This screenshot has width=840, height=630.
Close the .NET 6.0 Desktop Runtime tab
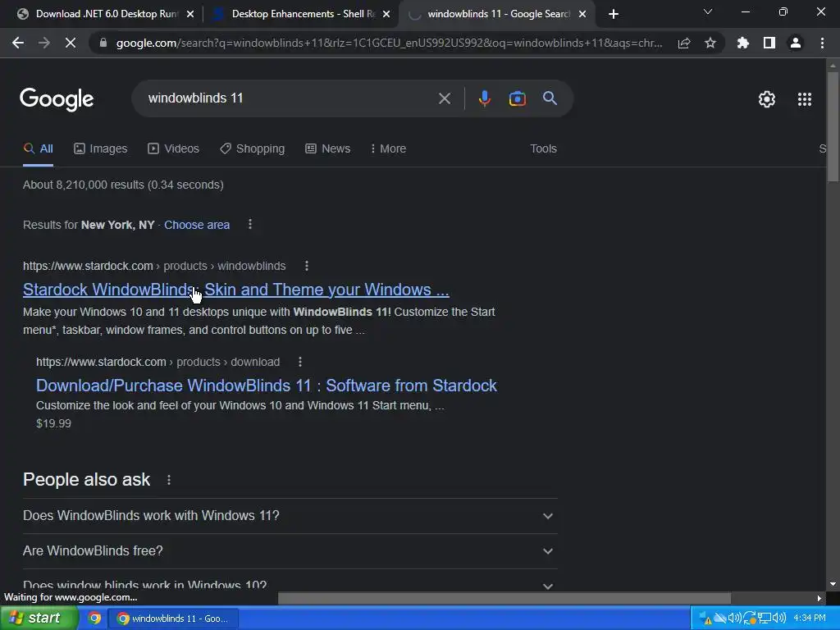coord(190,14)
